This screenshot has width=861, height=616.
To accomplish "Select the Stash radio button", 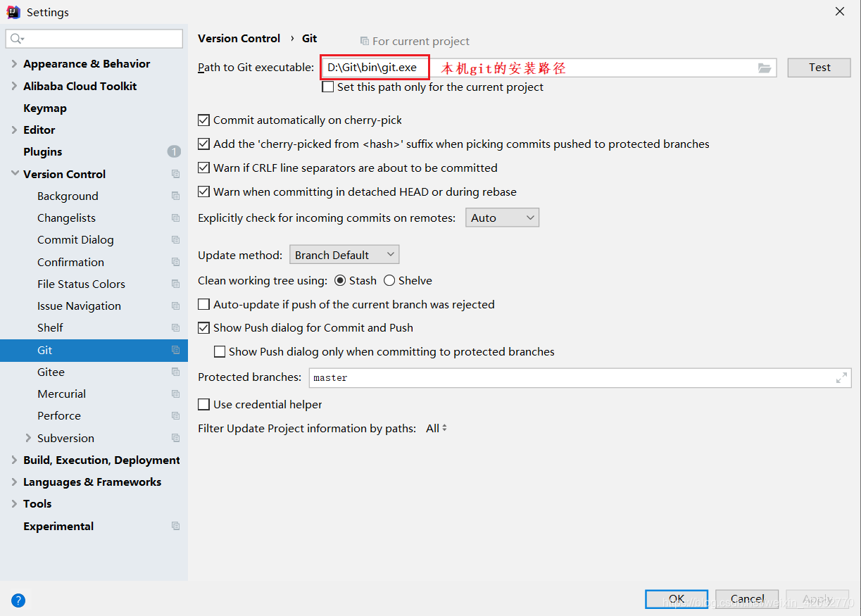I will pyautogui.click(x=340, y=281).
